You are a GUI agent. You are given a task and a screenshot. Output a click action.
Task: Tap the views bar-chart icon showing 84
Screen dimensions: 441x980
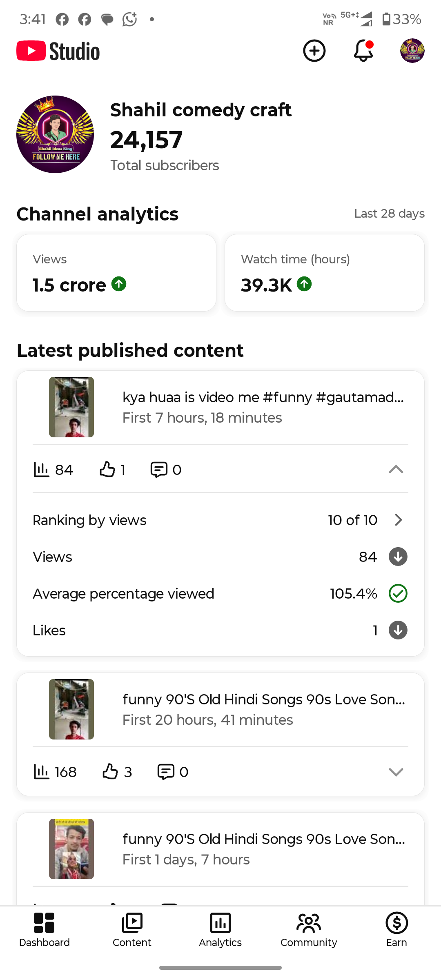tap(41, 470)
